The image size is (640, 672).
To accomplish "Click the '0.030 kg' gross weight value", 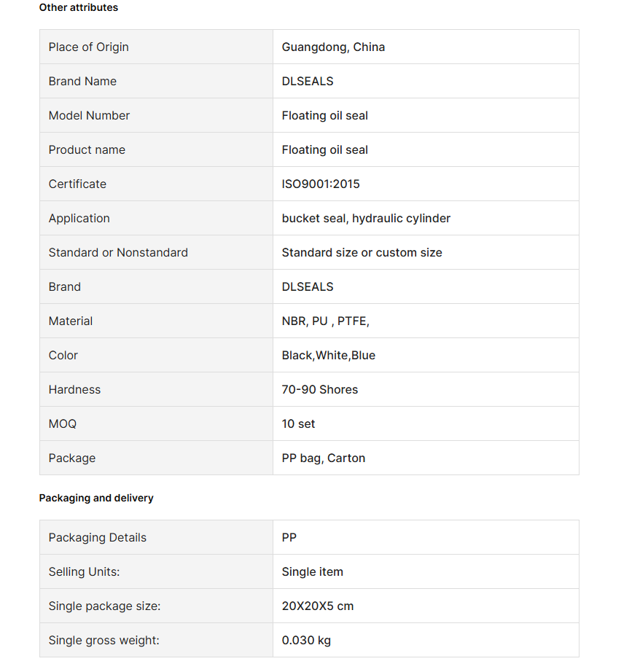I will pyautogui.click(x=306, y=640).
